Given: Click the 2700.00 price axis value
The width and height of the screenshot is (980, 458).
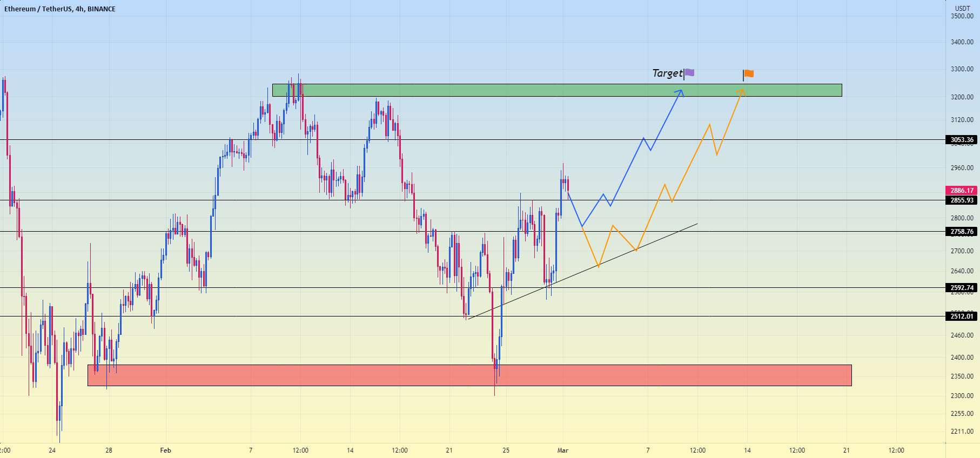Looking at the screenshot, I should coord(962,251).
